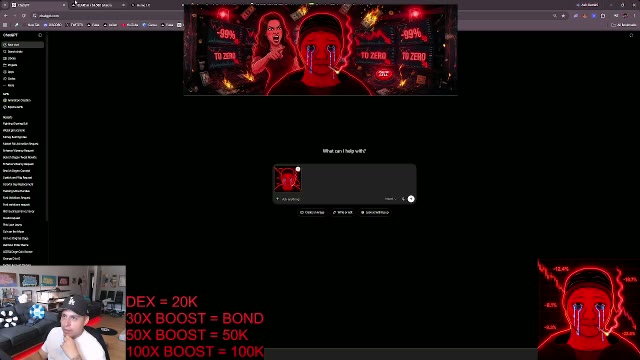Open the browser profile avatar
640x360 pixels.
click(625, 16)
